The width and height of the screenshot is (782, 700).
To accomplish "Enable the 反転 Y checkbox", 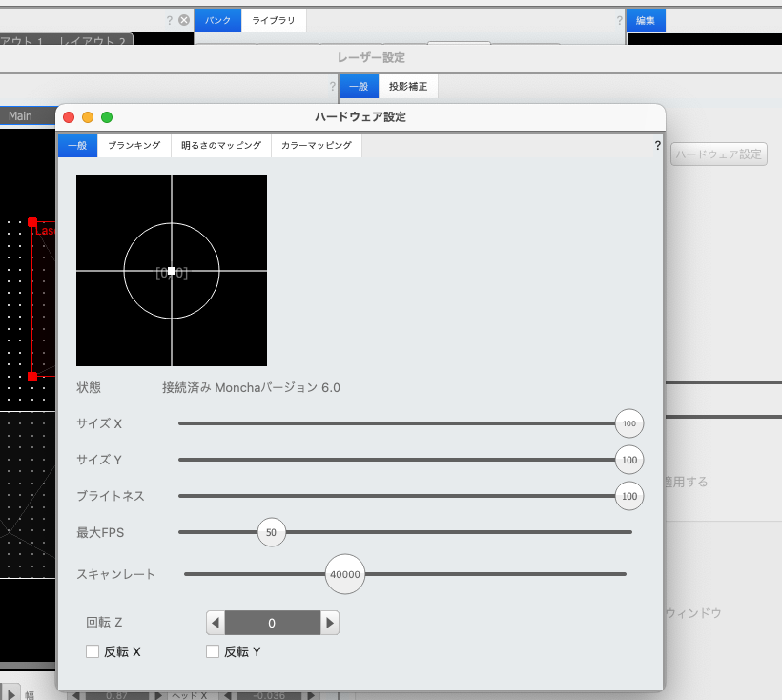I will [213, 651].
